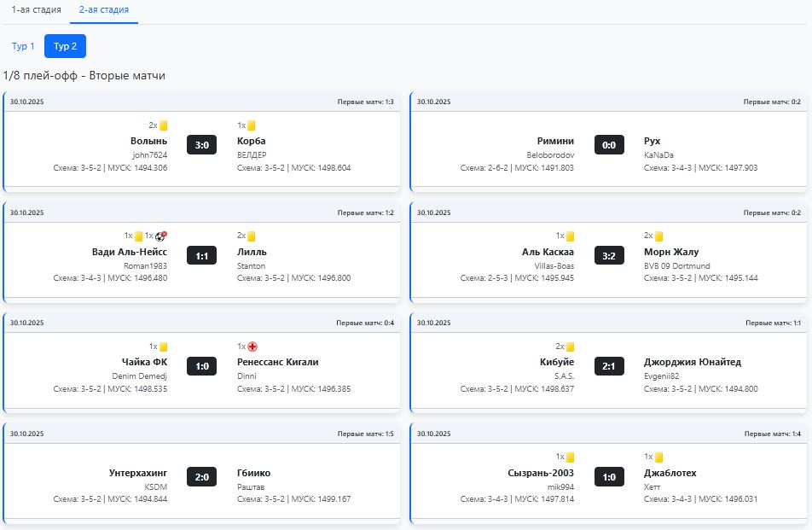This screenshot has height=530, width=812.
Task: Open the 3:2 score of Аль Каскаа match
Action: (x=608, y=256)
